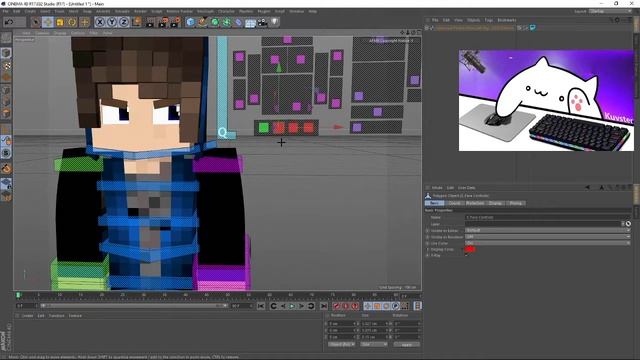Open the green generators icon

[x=215, y=22]
